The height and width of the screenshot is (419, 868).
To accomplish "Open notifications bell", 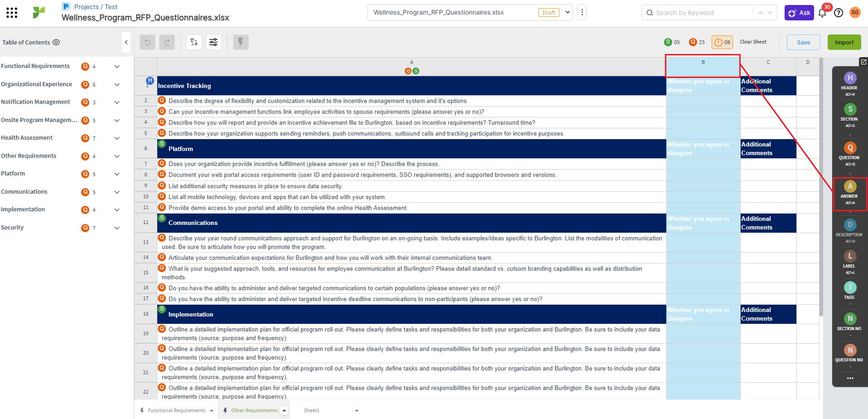I will pyautogui.click(x=822, y=13).
